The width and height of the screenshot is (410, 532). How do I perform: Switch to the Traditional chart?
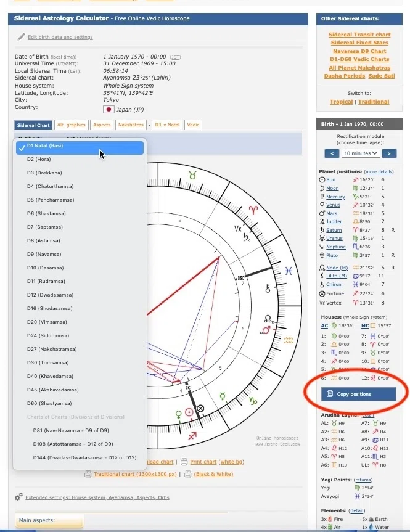pos(374,102)
